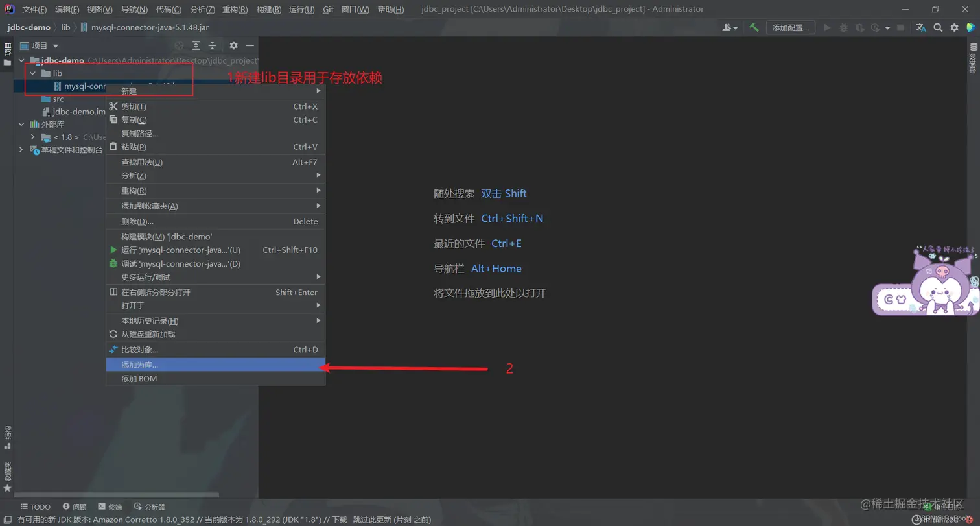Choose 在右侧拆分部分打开 entry
The height and width of the screenshot is (526, 980).
coord(215,293)
